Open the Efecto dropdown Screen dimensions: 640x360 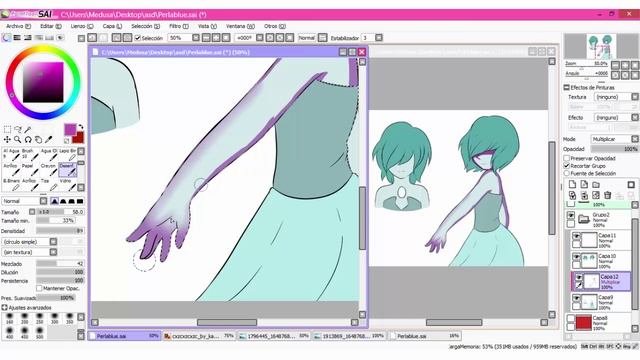[x=616, y=117]
